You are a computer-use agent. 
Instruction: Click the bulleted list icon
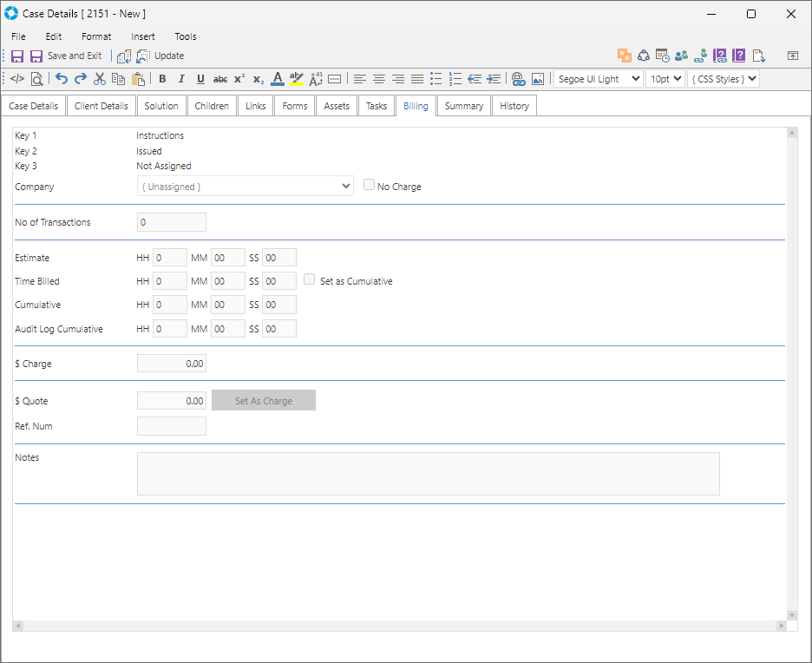(436, 79)
